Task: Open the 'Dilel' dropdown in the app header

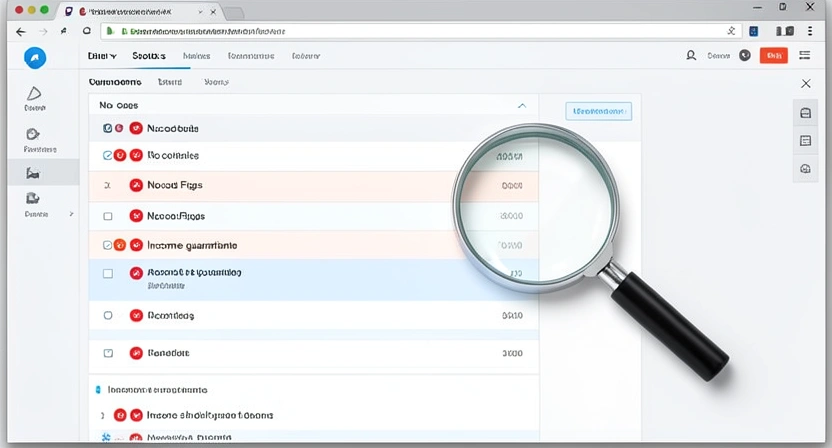Action: pos(102,56)
